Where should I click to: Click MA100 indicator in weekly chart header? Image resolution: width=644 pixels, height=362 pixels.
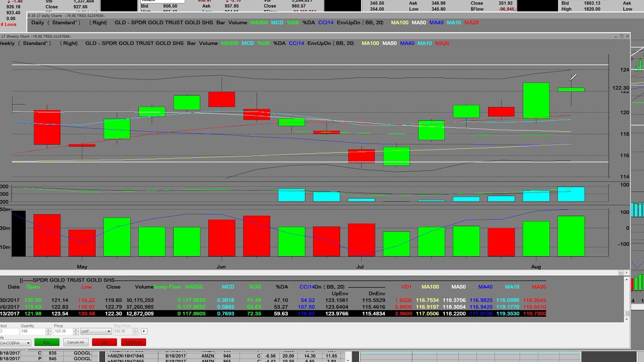coord(370,43)
